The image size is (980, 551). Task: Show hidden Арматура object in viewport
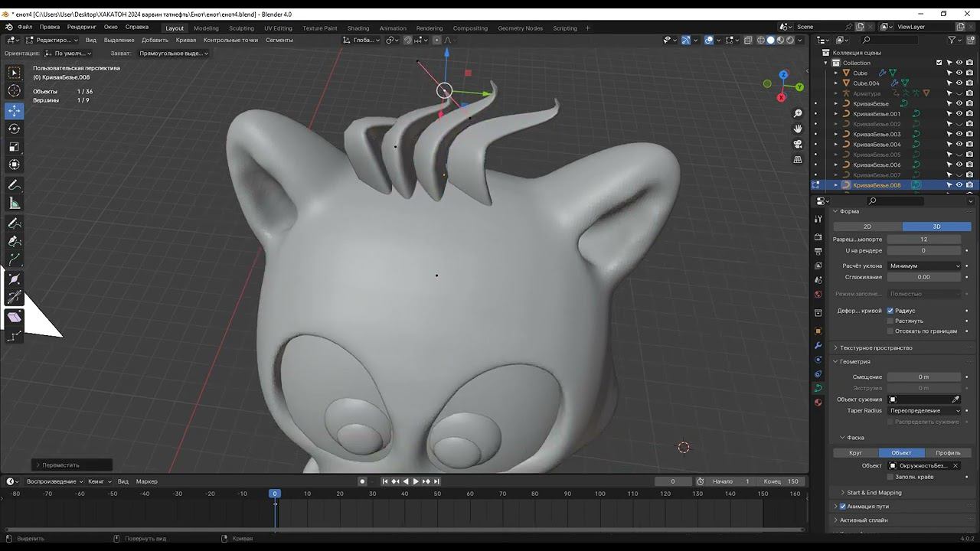tap(959, 93)
